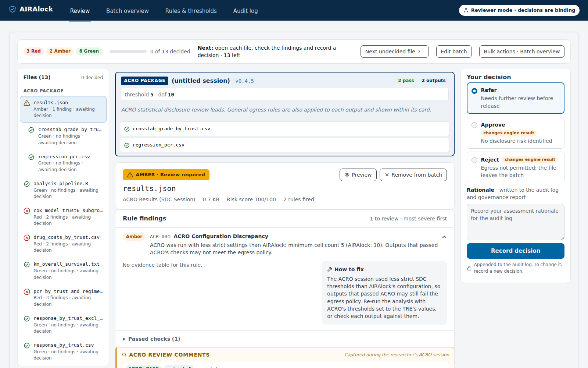Click the reviewer person icon in the header badge

(x=466, y=10)
